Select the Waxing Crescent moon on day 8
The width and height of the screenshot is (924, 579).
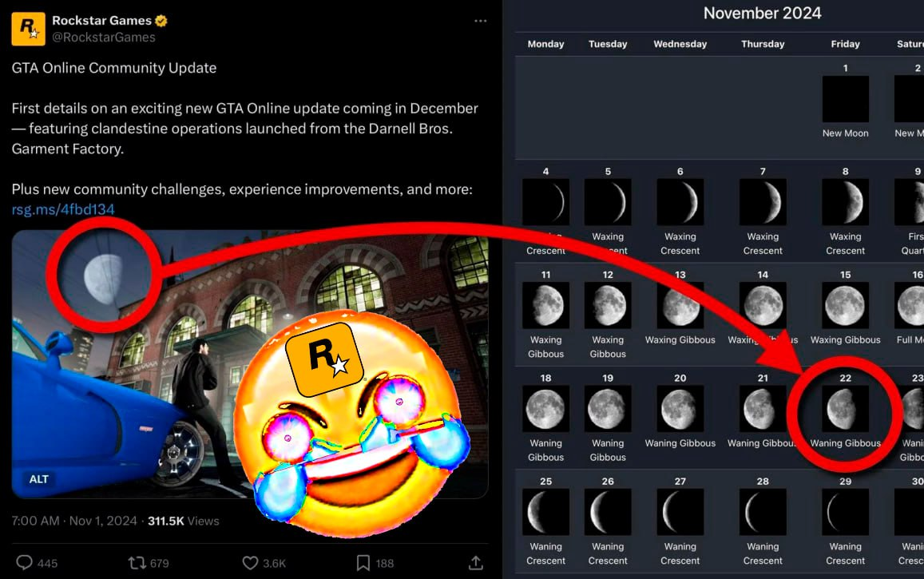[x=845, y=202]
